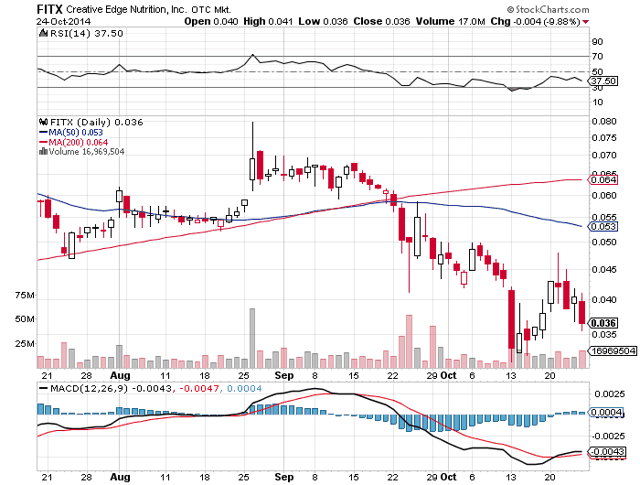640x485 pixels.
Task: Click the 'Volume 17.0M' header value
Action: pos(451,21)
